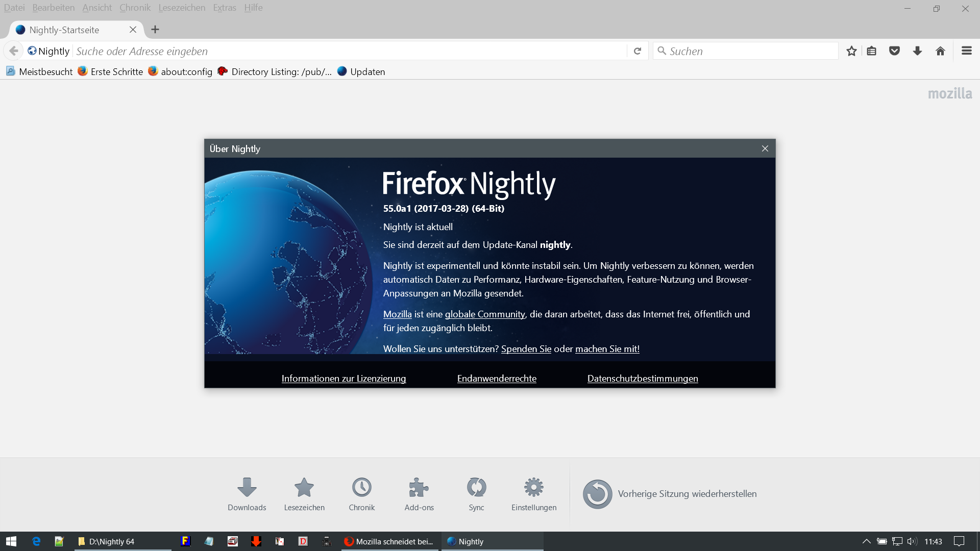The width and height of the screenshot is (980, 551).
Task: Open a new tab with plus button
Action: coord(155,30)
